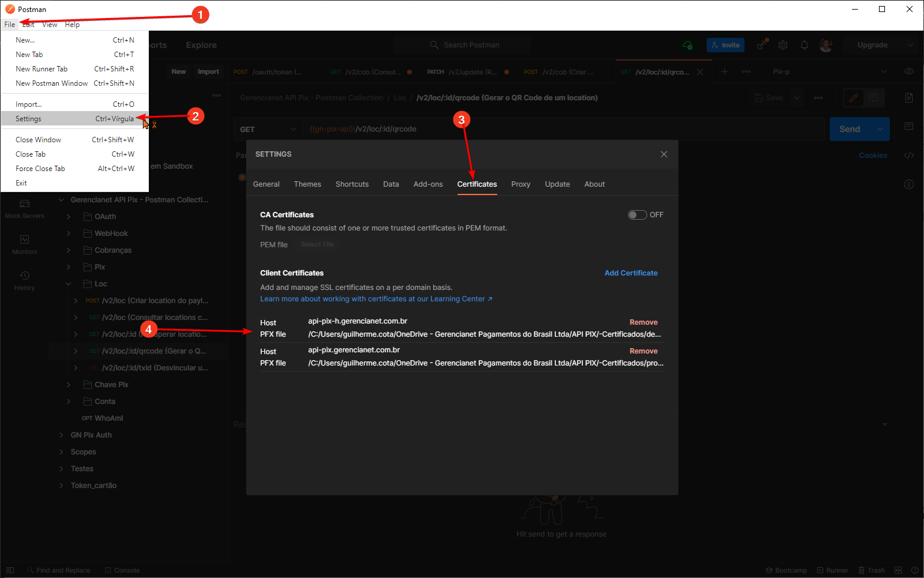Open Mock Servers in left sidebar
Screen dimensions: 924x578
click(25, 209)
